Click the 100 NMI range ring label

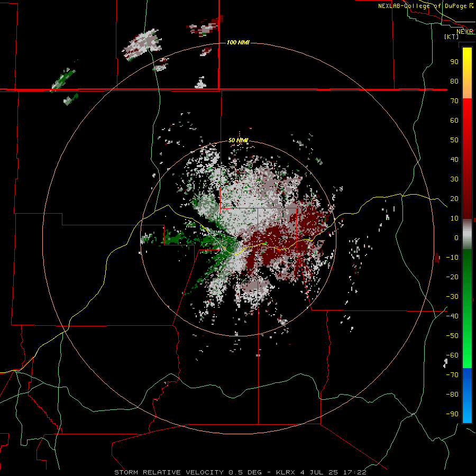[x=239, y=42]
